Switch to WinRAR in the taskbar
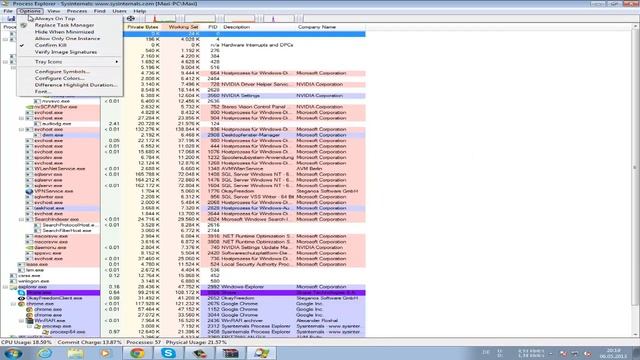This screenshot has height=360, width=640. click(x=230, y=353)
